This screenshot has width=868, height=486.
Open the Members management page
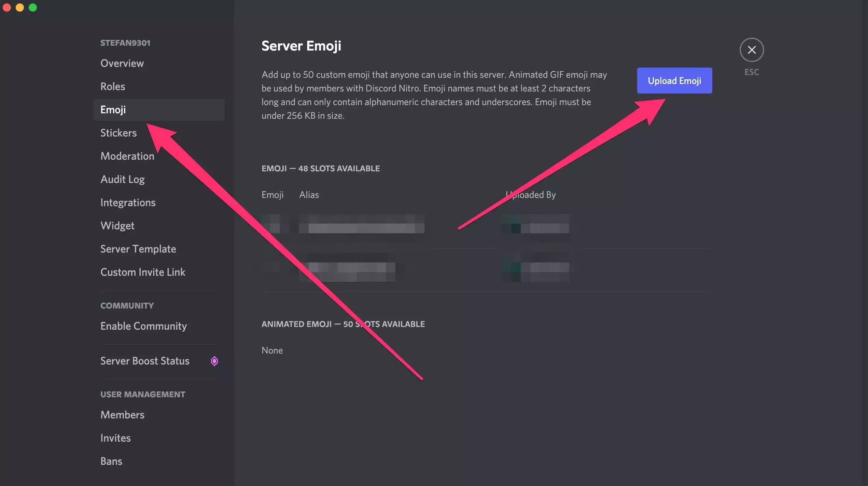(122, 415)
